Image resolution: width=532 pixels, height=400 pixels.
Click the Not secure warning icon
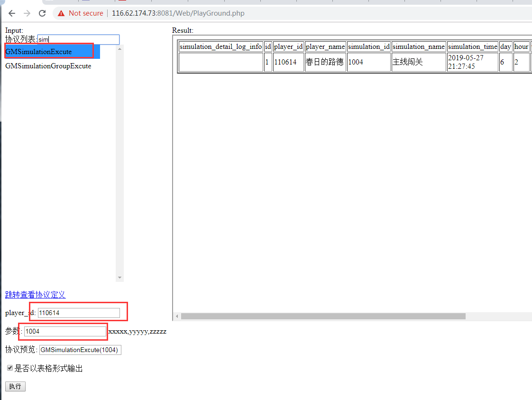61,13
